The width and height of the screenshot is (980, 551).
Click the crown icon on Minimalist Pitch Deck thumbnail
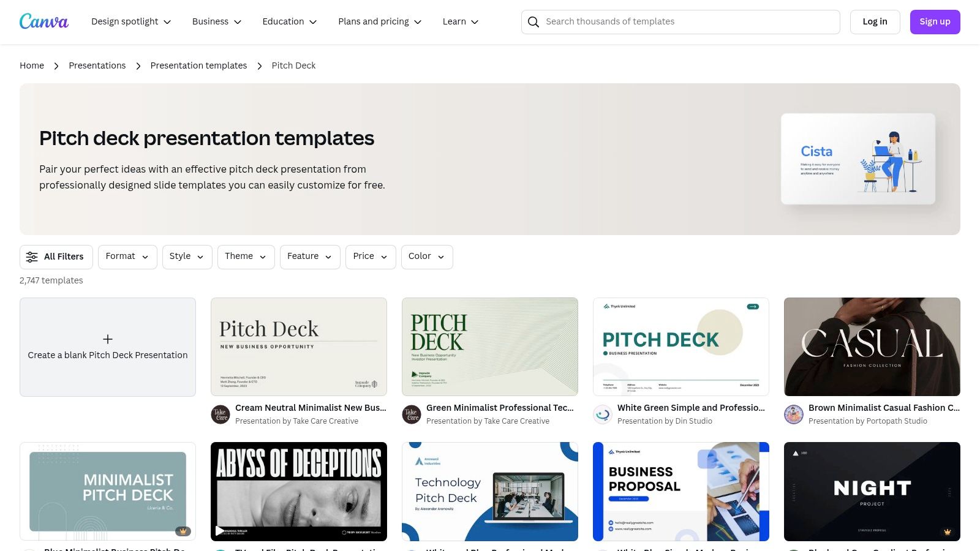coord(183,531)
